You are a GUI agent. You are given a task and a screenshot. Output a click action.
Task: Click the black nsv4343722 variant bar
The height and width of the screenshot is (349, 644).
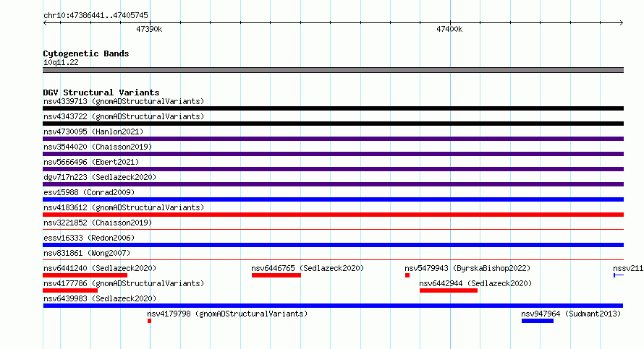(333, 124)
